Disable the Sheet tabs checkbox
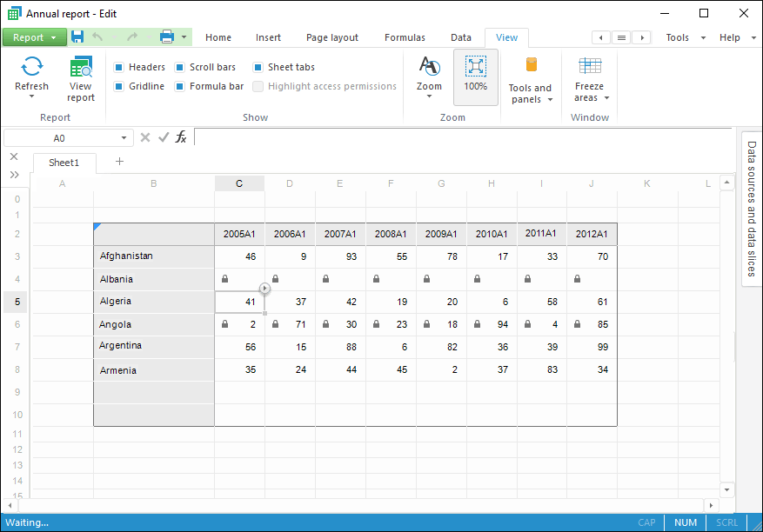The image size is (763, 532). click(258, 67)
